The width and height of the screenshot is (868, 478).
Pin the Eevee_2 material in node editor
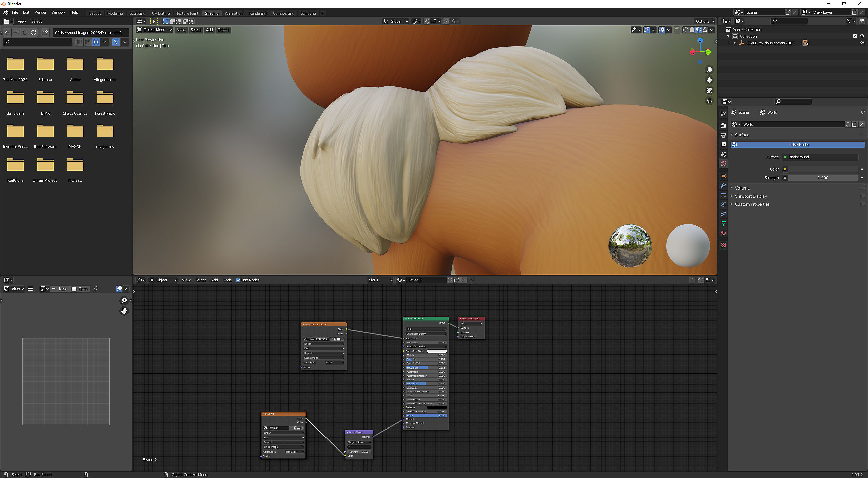472,280
